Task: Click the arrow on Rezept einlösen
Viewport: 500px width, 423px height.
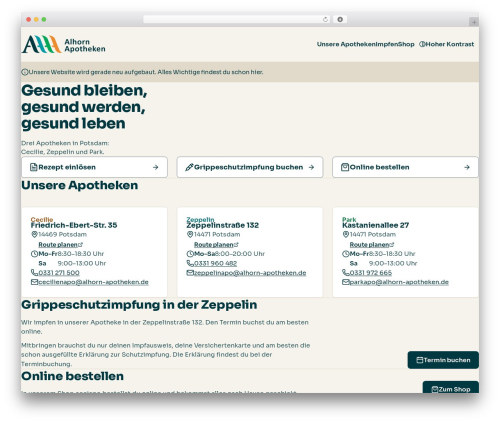Action: pyautogui.click(x=155, y=167)
